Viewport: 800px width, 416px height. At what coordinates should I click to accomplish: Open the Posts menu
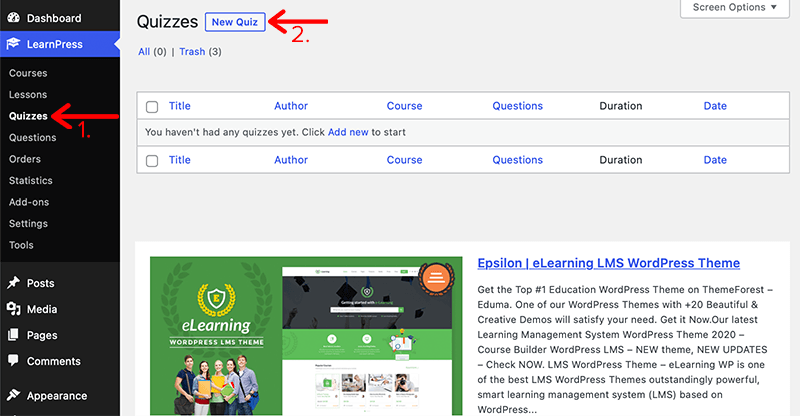pyautogui.click(x=60, y=283)
